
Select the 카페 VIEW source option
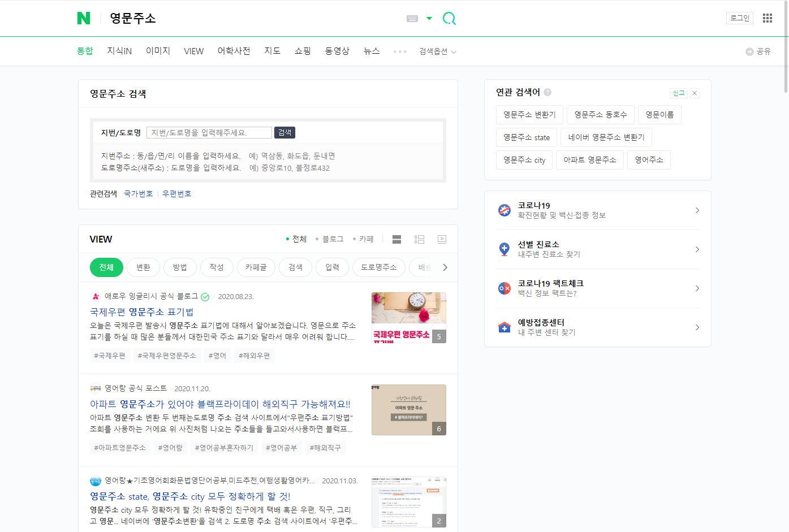tap(363, 239)
